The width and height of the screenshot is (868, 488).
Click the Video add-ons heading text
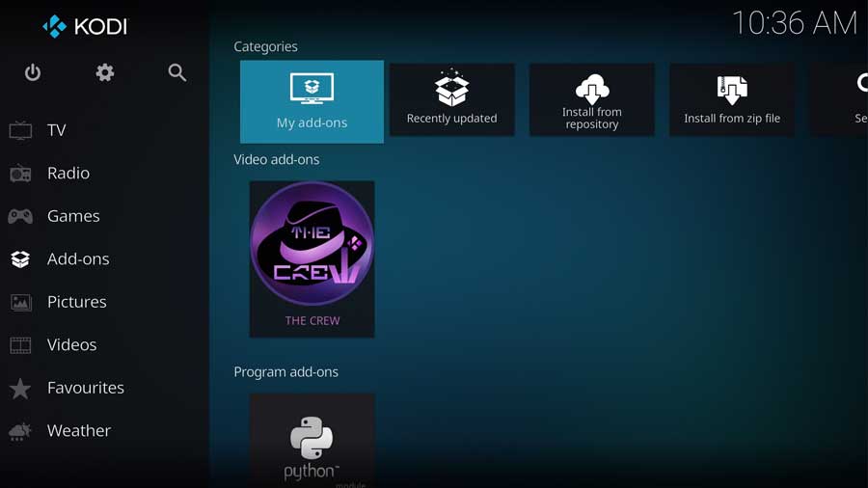[x=276, y=159]
